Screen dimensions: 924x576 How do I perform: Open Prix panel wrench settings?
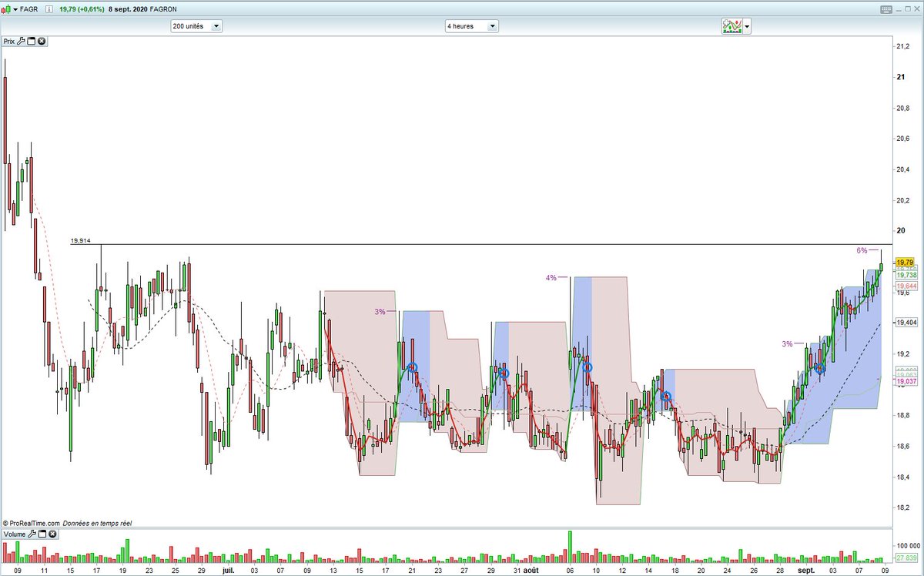point(22,41)
